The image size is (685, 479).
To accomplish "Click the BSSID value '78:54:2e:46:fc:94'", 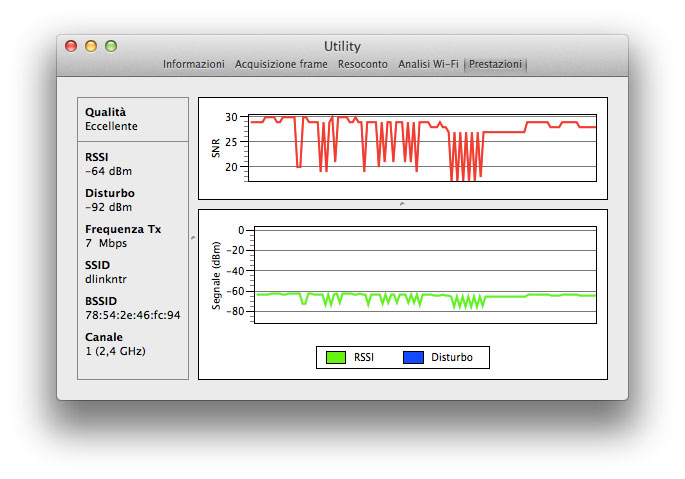I will pos(132,315).
